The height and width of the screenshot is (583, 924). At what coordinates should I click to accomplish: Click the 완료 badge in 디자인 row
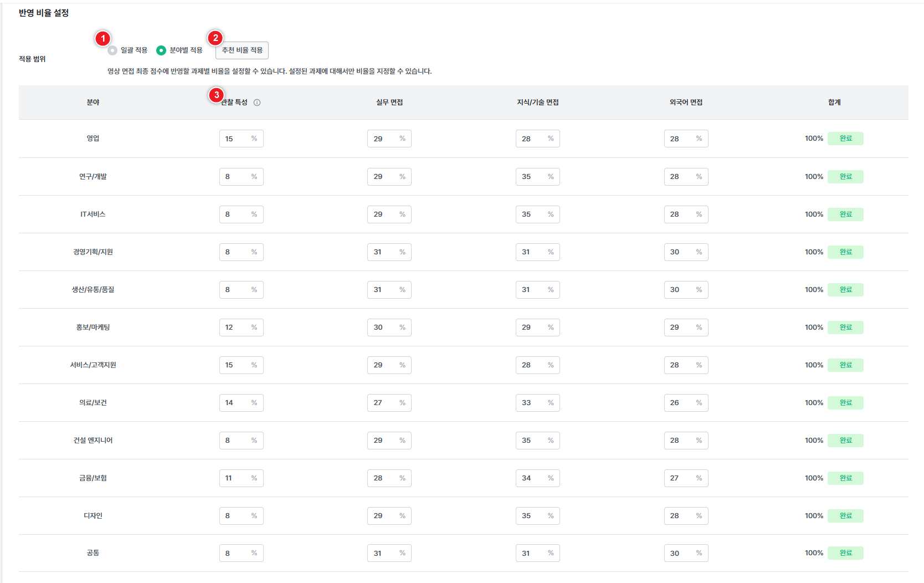click(845, 516)
